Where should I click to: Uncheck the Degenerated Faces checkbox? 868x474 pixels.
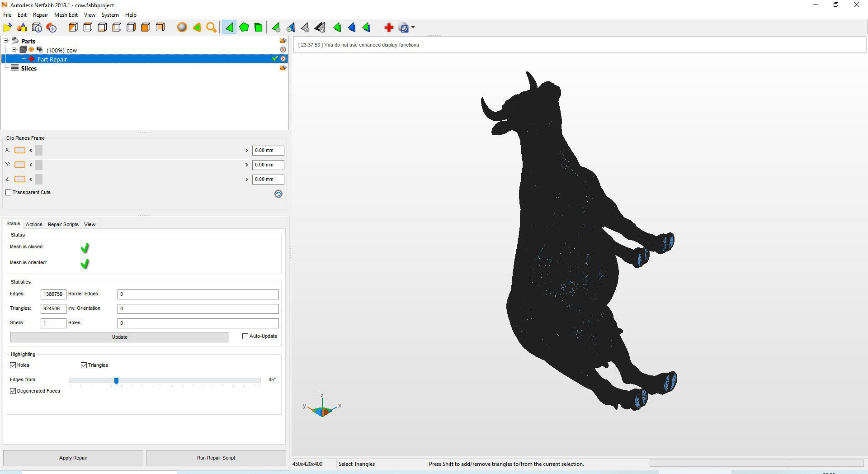(13, 391)
